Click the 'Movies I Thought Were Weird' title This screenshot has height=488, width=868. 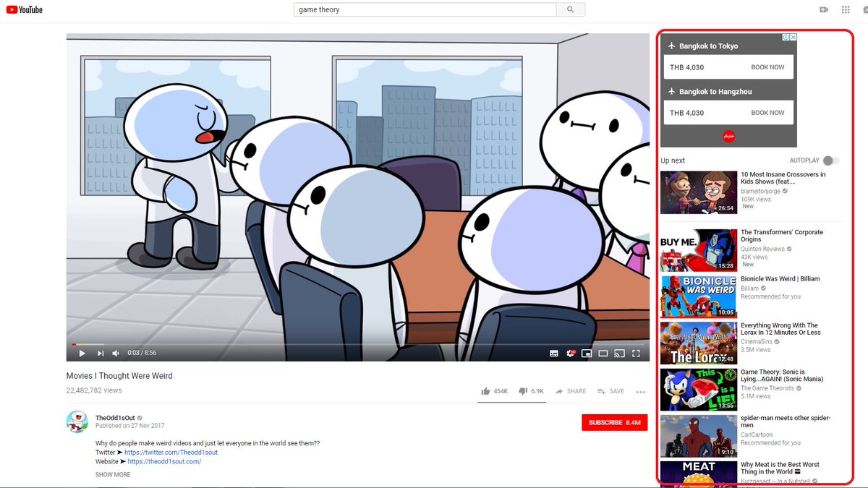click(119, 376)
